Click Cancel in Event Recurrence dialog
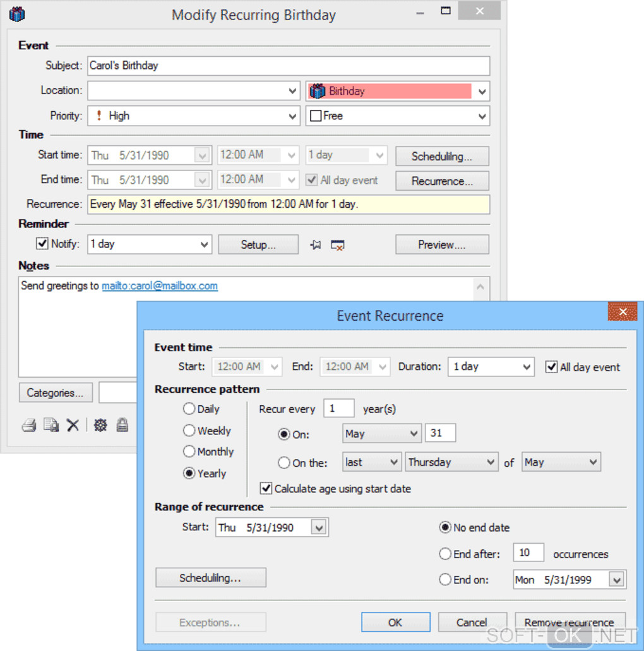This screenshot has width=644, height=651. point(472,623)
